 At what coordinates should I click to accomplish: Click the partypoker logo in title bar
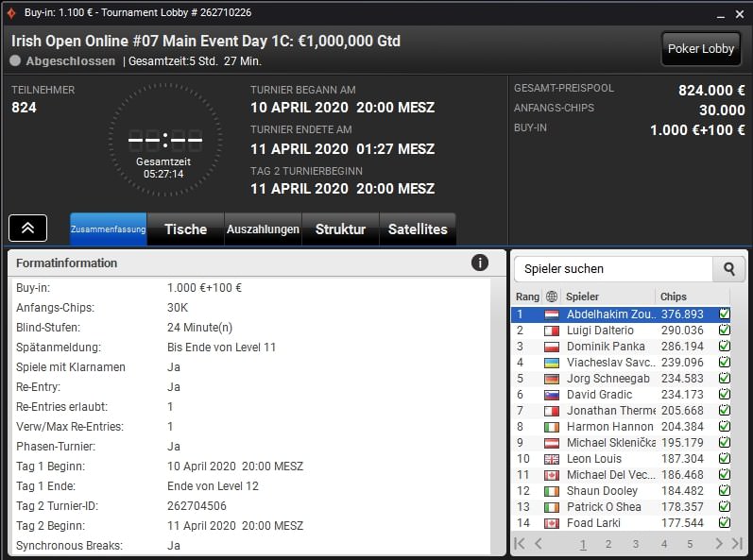[x=11, y=14]
